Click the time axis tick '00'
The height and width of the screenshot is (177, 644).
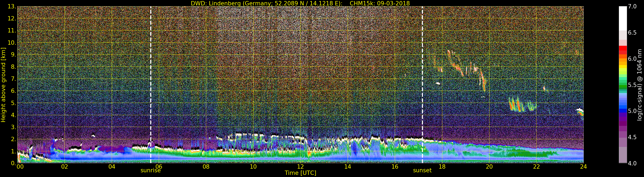pos(20,167)
